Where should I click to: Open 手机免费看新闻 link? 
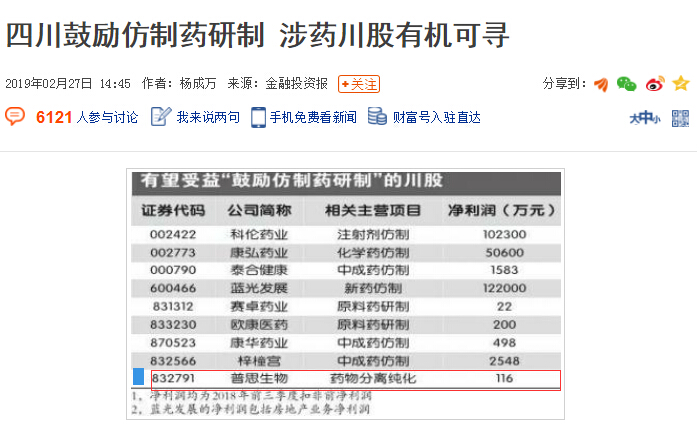coord(312,118)
